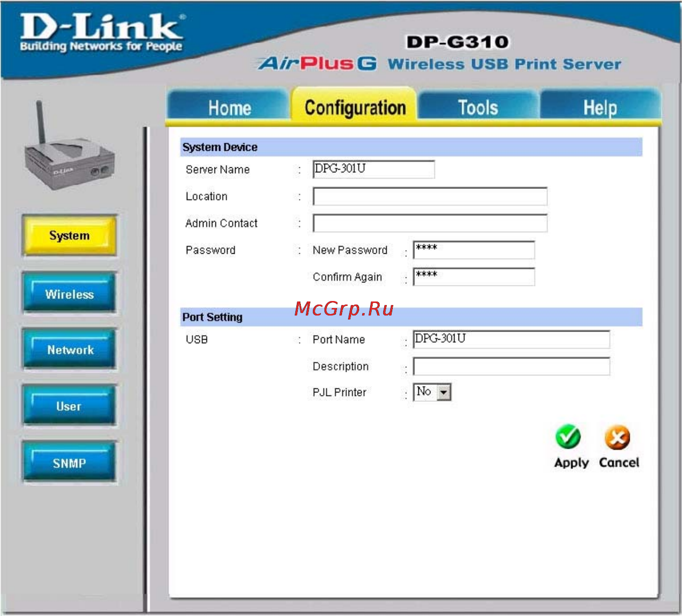The image size is (682, 616).
Task: Select the Configuration tab
Action: coord(355,106)
